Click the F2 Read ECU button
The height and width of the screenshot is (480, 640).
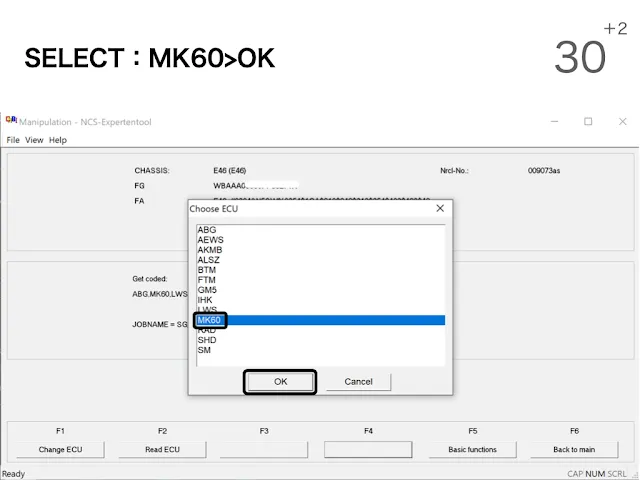click(x=162, y=449)
